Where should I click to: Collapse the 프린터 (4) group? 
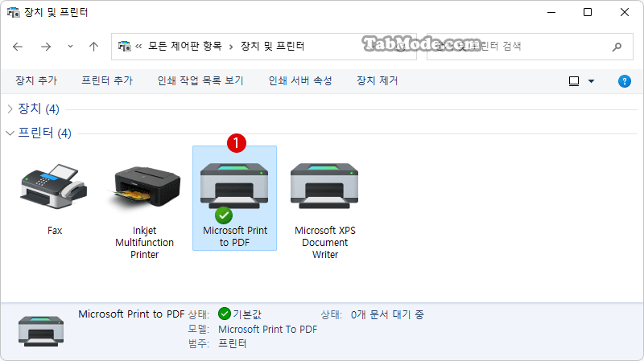coord(10,133)
